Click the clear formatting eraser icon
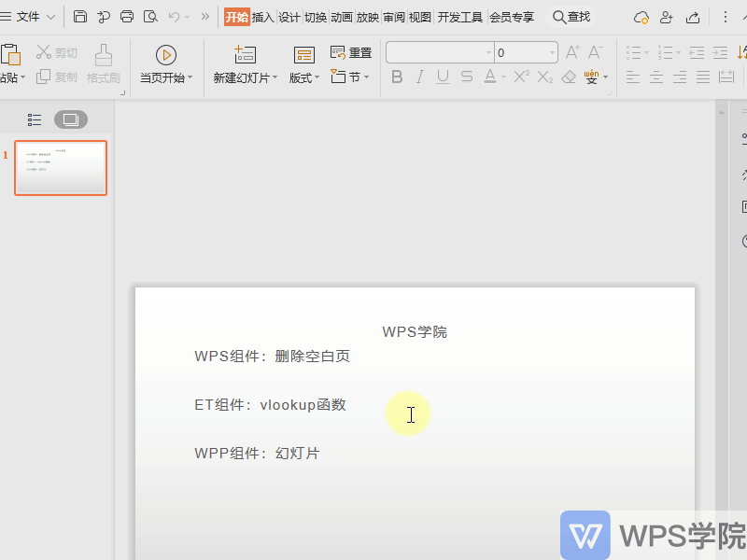The width and height of the screenshot is (747, 560). (x=569, y=77)
